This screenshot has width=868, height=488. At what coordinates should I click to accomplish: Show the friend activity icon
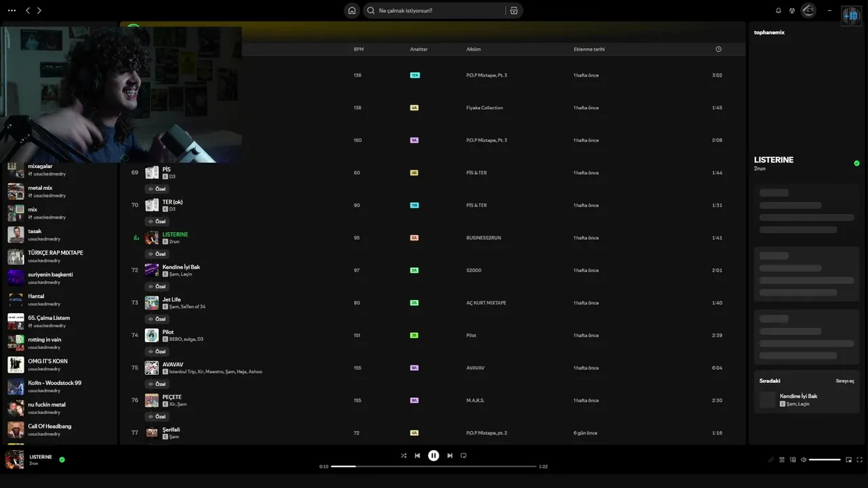point(792,10)
